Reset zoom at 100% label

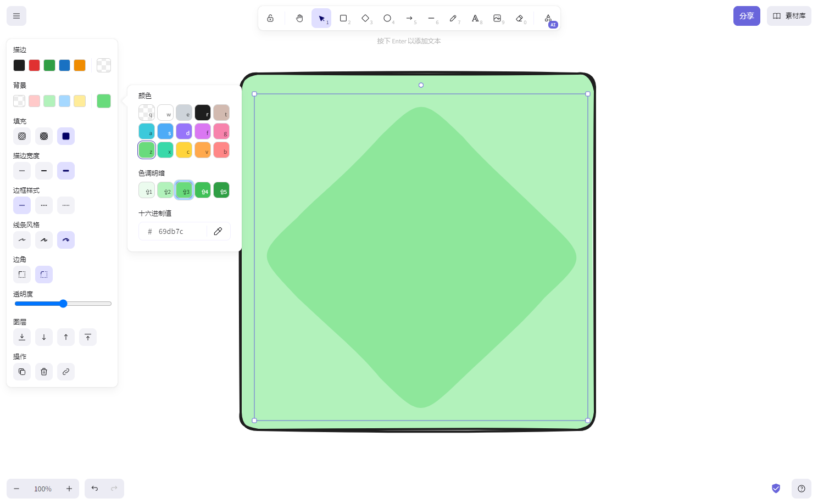[43, 489]
